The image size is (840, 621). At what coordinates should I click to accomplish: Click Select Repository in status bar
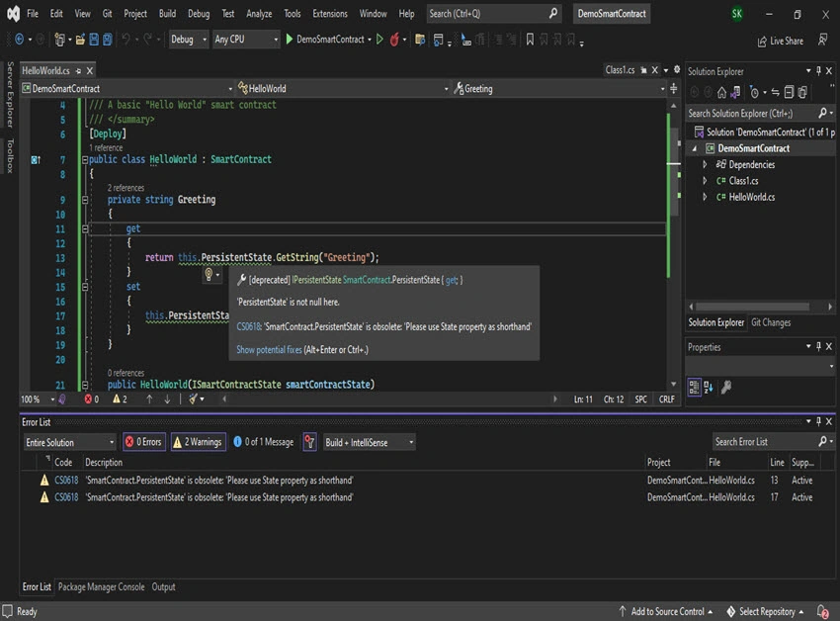(x=766, y=611)
